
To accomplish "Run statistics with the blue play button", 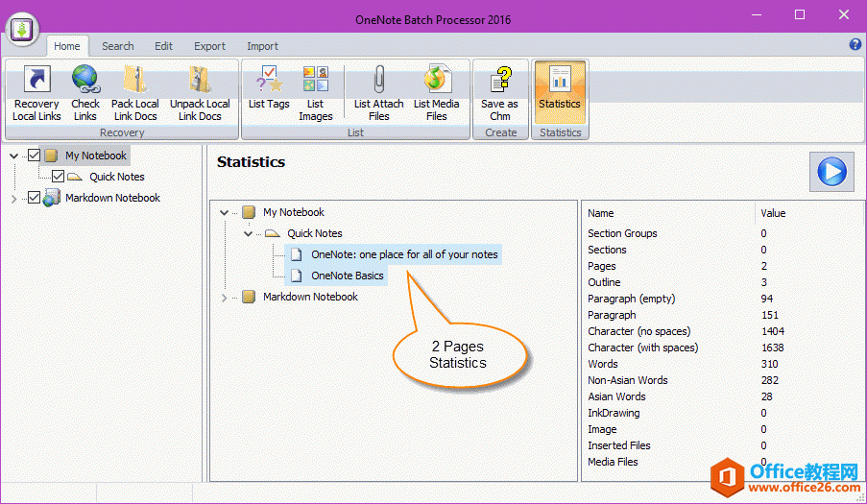I will point(831,171).
